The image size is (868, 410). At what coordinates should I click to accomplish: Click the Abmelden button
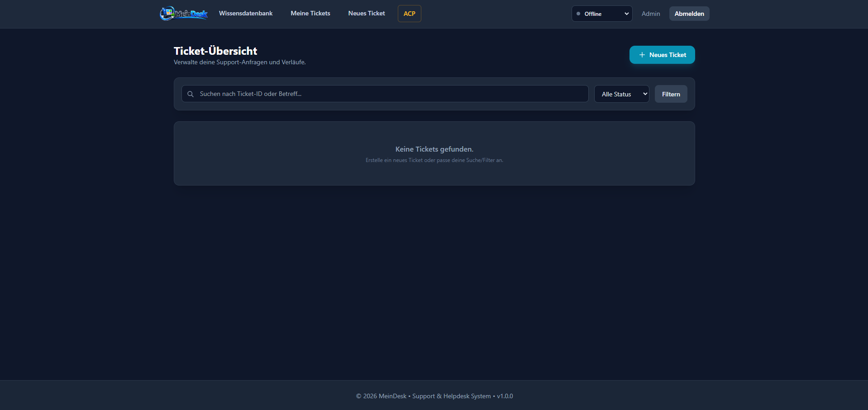point(689,14)
